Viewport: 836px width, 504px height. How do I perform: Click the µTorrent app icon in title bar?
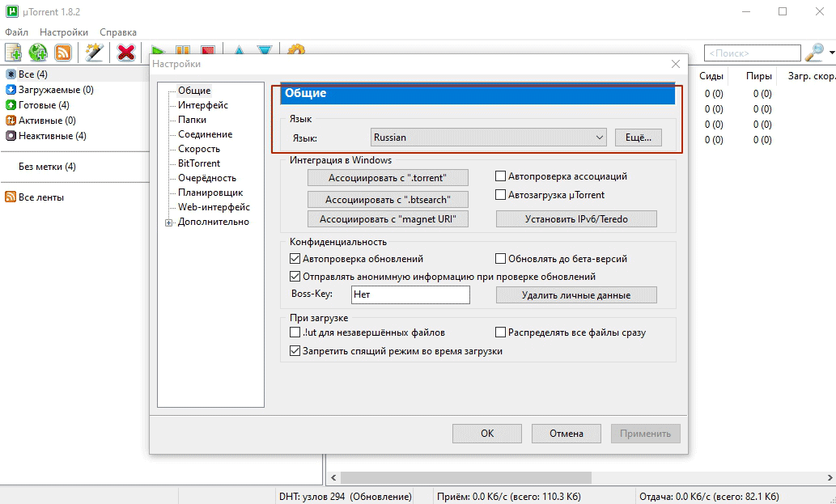coord(11,11)
